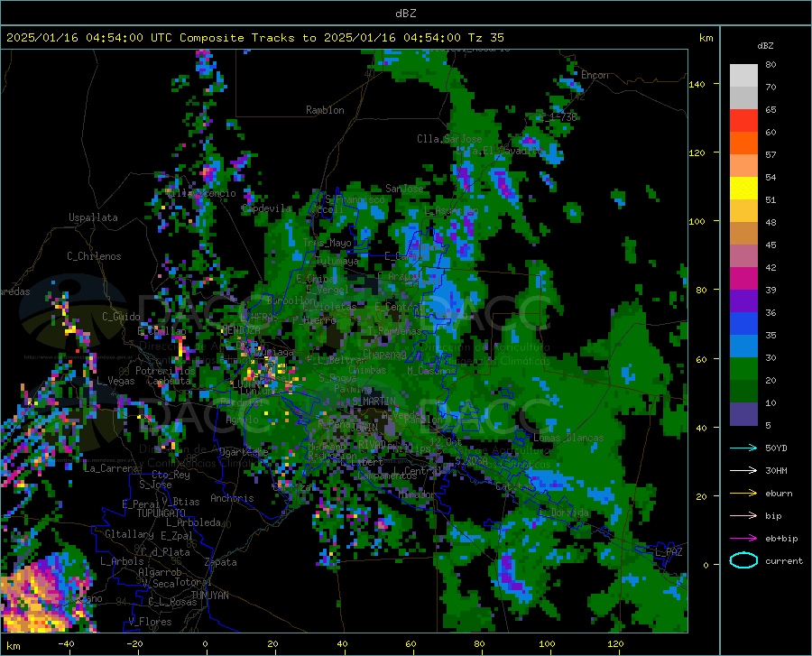Viewport: 812px width, 656px height.
Task: Select the magenta 42 dBZ swatch
Action: pyautogui.click(x=743, y=279)
